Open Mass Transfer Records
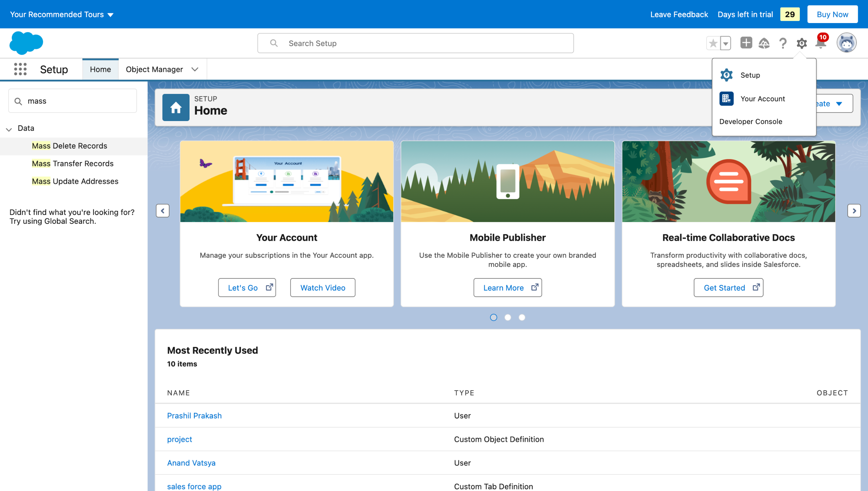 click(73, 163)
